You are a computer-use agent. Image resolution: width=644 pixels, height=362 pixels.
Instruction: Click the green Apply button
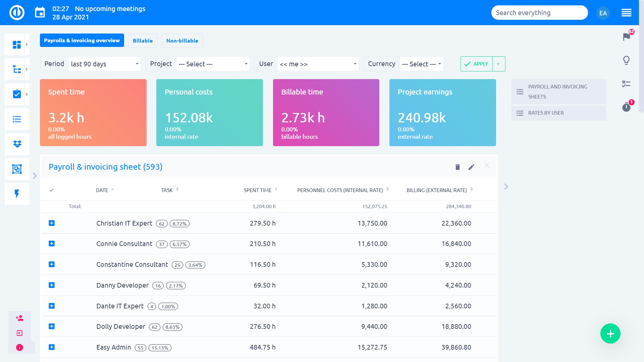(477, 64)
